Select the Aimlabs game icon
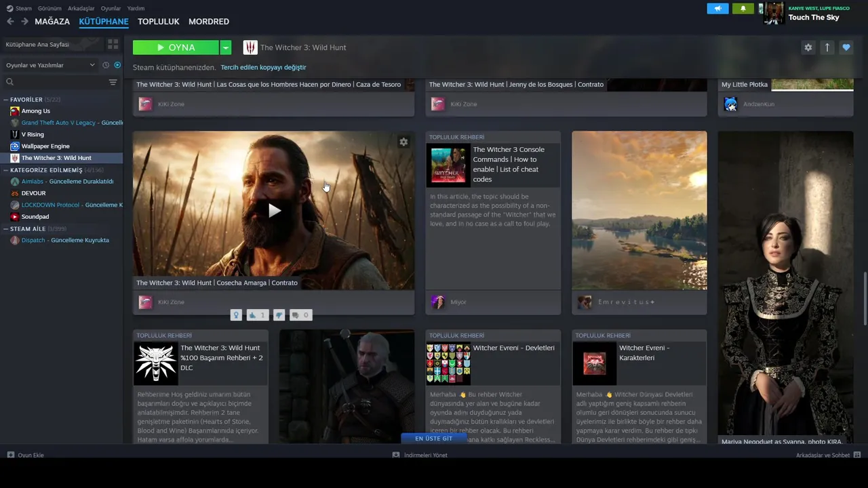The image size is (868, 488). [x=15, y=182]
